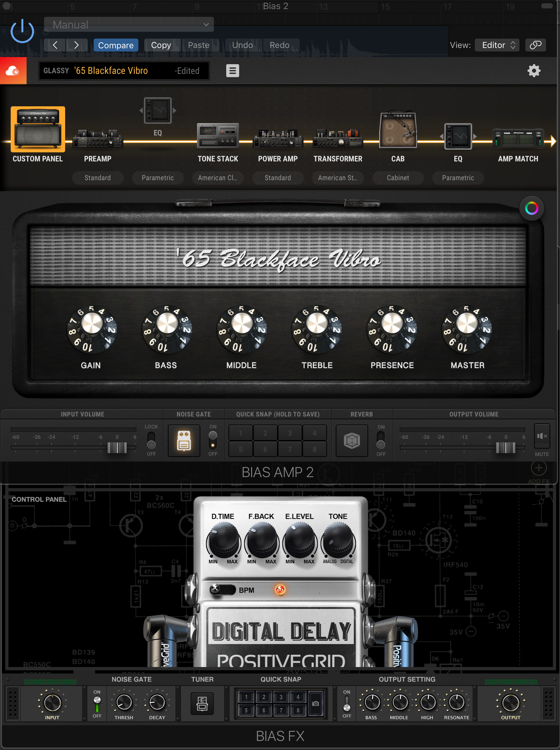Open the preset list menu icon
Image resolution: width=560 pixels, height=750 pixels.
click(x=233, y=71)
